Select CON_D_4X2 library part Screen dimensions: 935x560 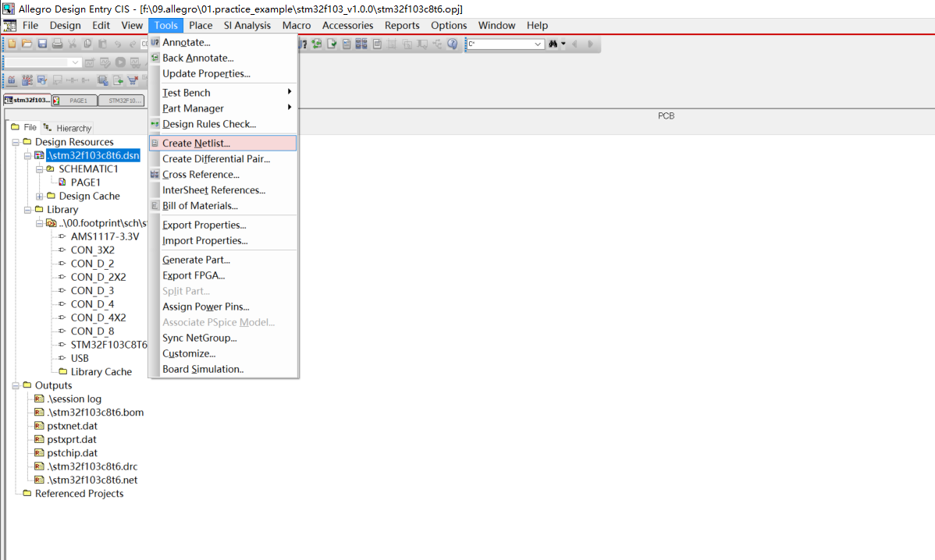(x=98, y=317)
